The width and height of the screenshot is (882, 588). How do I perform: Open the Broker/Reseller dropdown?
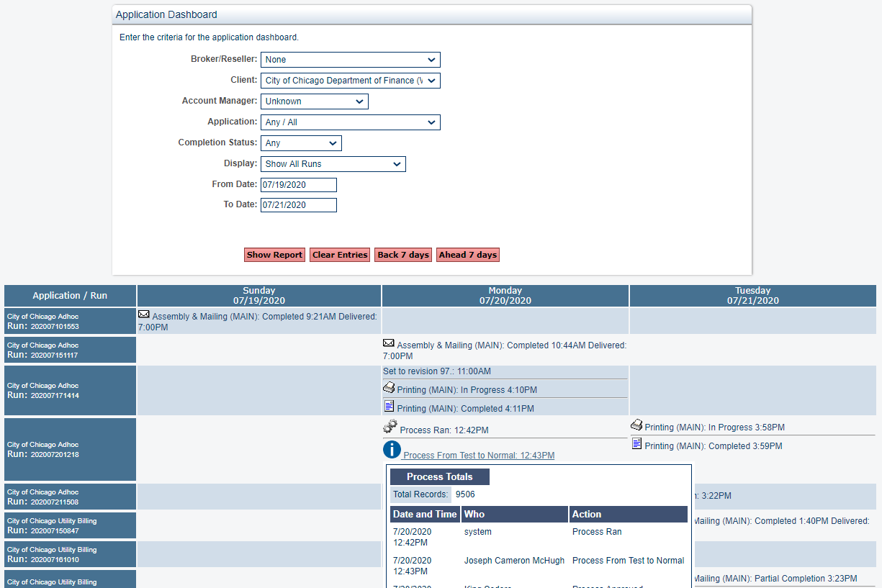coord(351,60)
